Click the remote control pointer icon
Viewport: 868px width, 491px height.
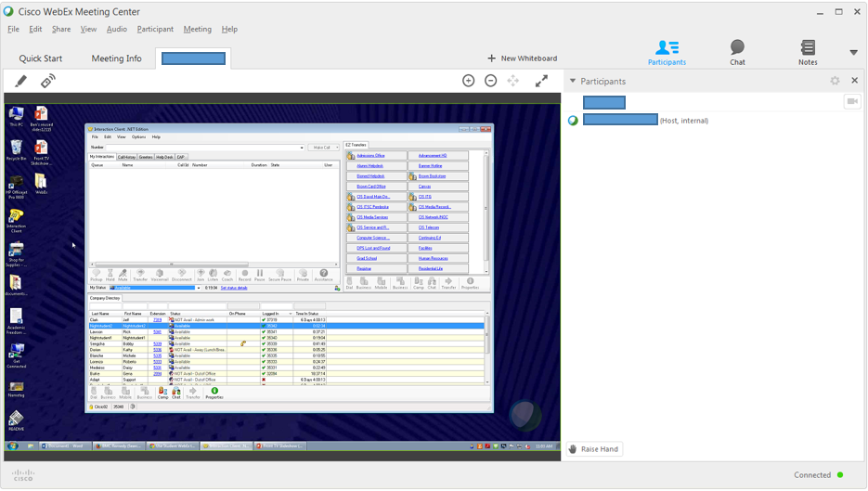pos(48,82)
